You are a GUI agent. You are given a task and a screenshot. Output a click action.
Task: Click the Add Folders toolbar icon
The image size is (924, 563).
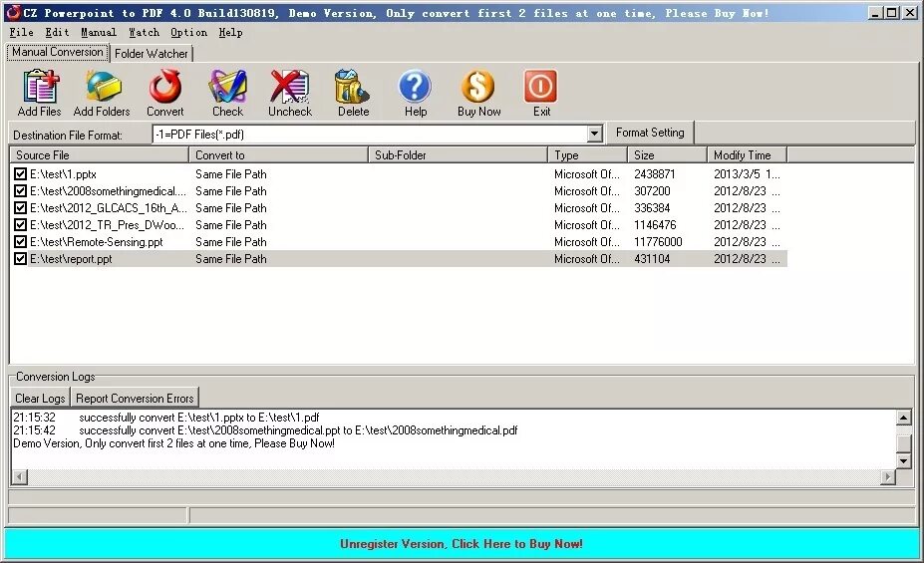(x=103, y=87)
